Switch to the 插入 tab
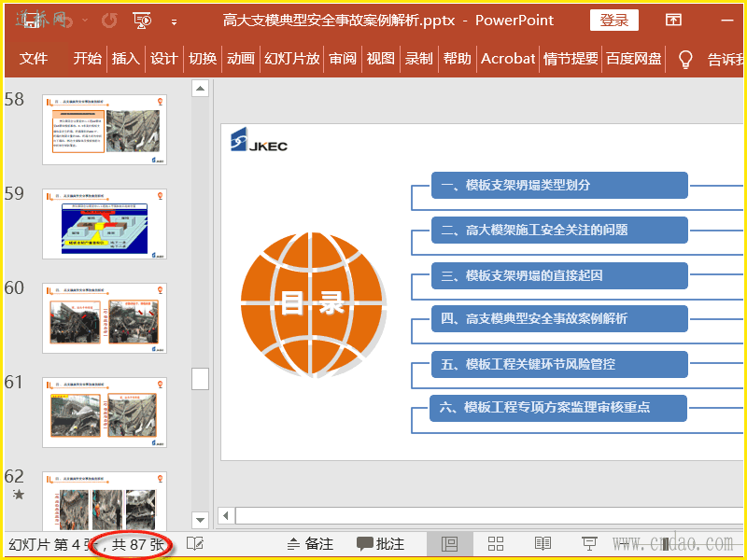747x560 pixels. coord(126,59)
